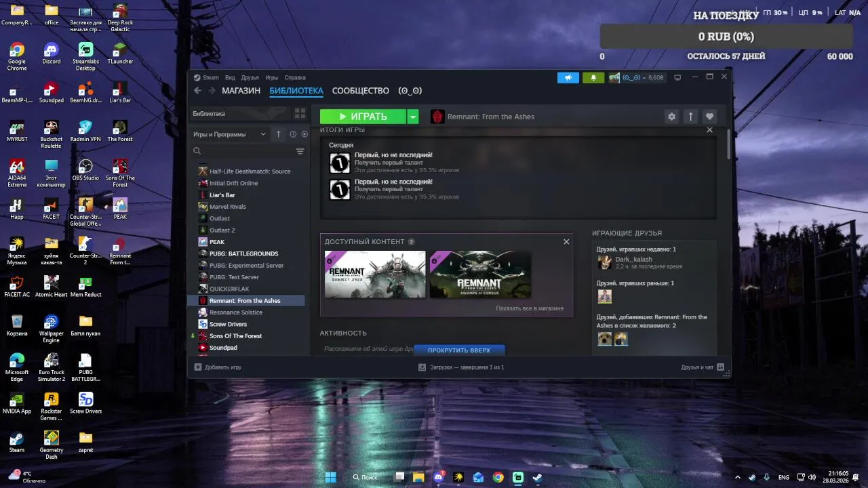The width and height of the screenshot is (868, 488).
Task: Click the library sort arrow button
Action: point(278,134)
